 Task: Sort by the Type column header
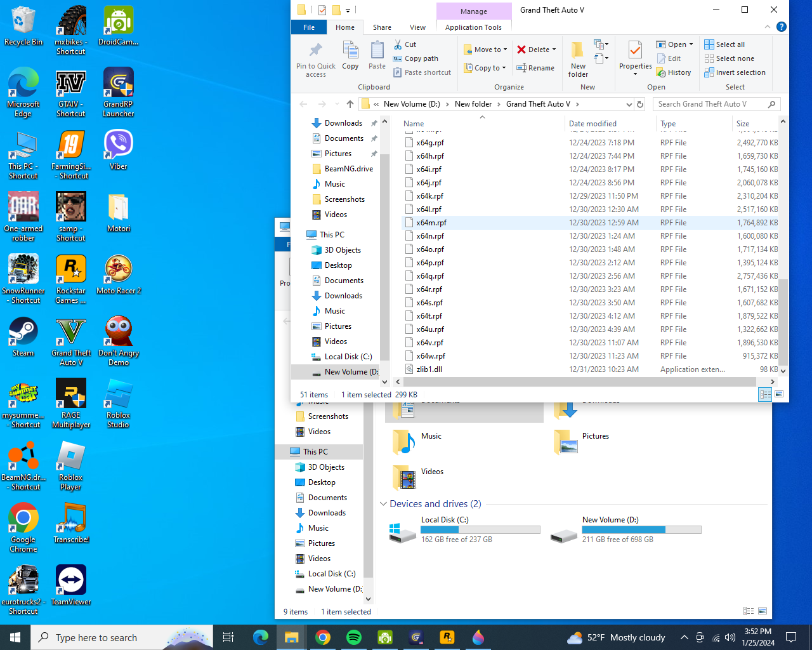tap(694, 124)
